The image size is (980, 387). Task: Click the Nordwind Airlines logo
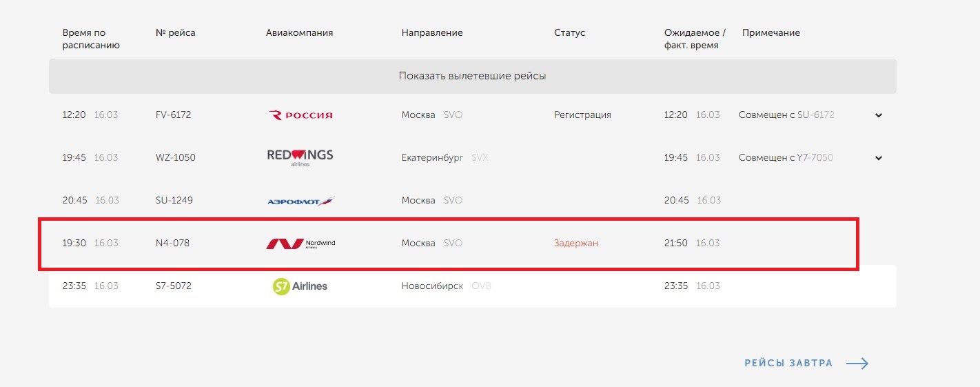click(300, 244)
